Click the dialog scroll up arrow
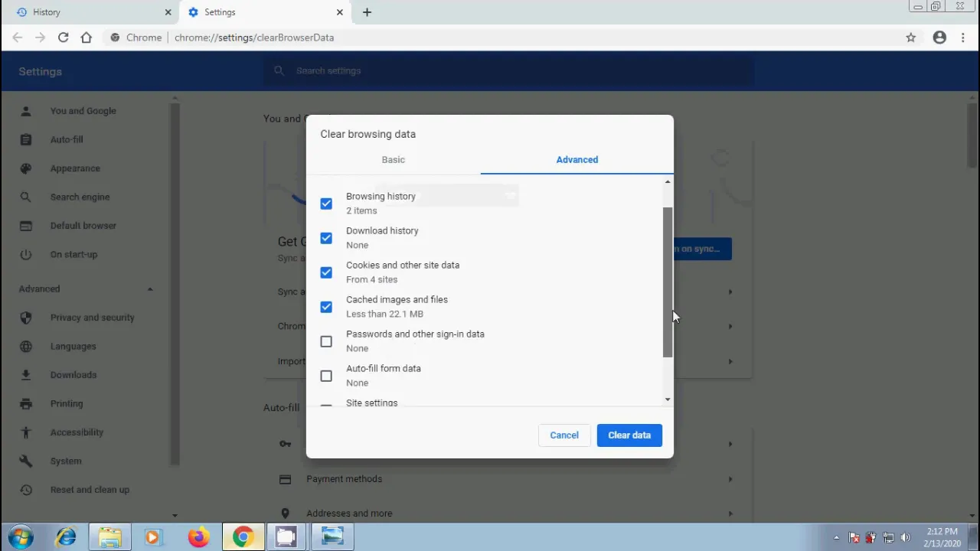980x551 pixels. 668,182
